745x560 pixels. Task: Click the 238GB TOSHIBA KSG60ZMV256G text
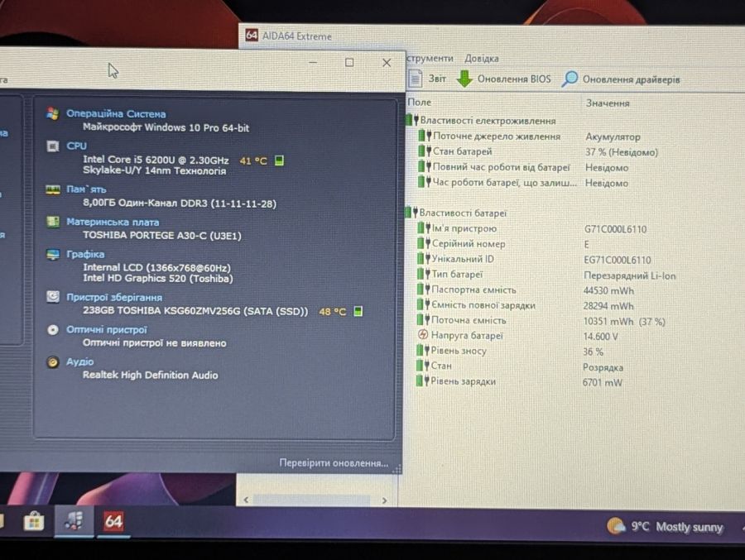[x=195, y=311]
